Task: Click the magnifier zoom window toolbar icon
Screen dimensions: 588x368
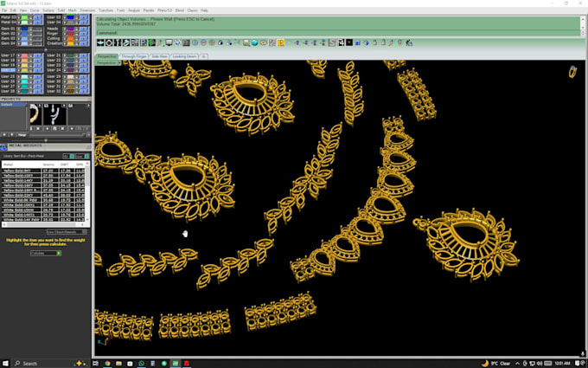Action: point(246,42)
